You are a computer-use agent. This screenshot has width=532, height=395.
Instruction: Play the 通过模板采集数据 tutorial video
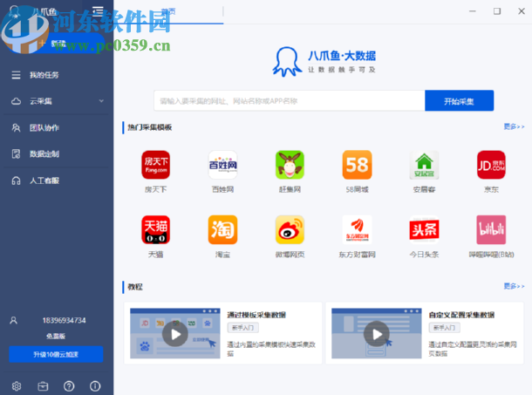pyautogui.click(x=175, y=334)
